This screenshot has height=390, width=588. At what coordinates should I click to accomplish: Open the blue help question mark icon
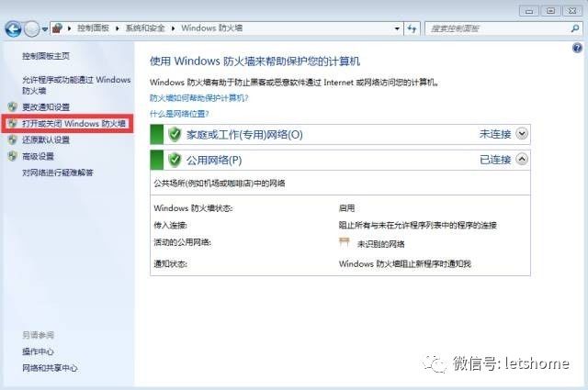coord(577,48)
